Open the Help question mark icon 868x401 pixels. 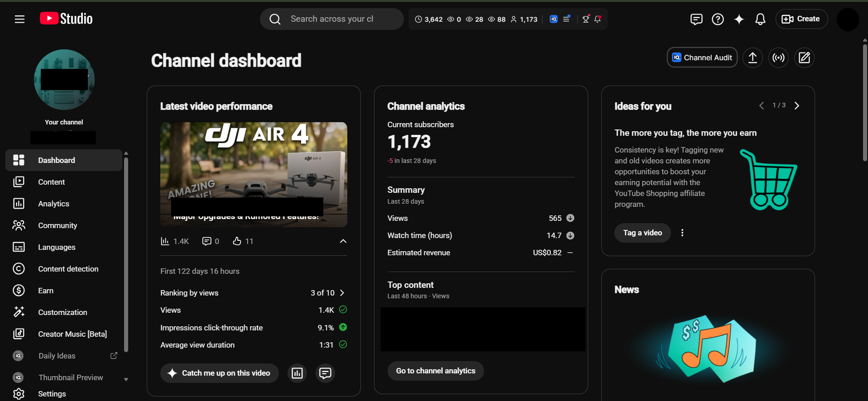(718, 19)
